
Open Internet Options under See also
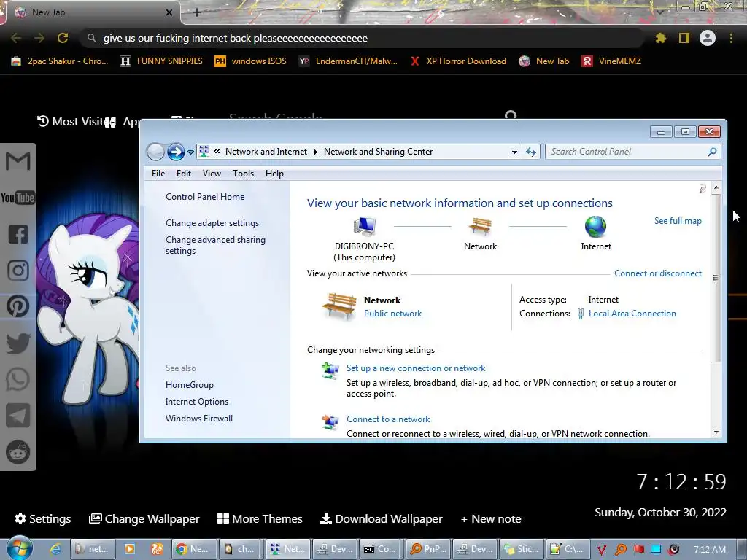tap(197, 402)
